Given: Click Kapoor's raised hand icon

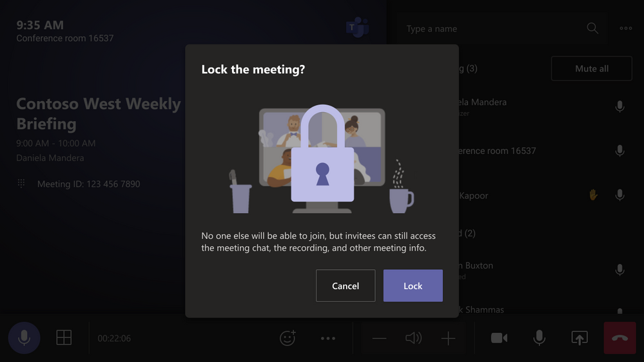Looking at the screenshot, I should pyautogui.click(x=593, y=195).
